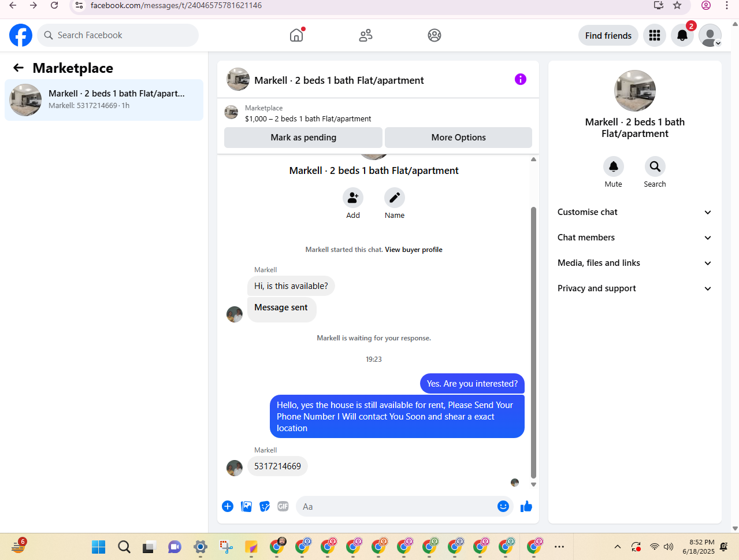This screenshot has width=739, height=560.
Task: Open the Groups icon in top navigation
Action: pos(435,35)
